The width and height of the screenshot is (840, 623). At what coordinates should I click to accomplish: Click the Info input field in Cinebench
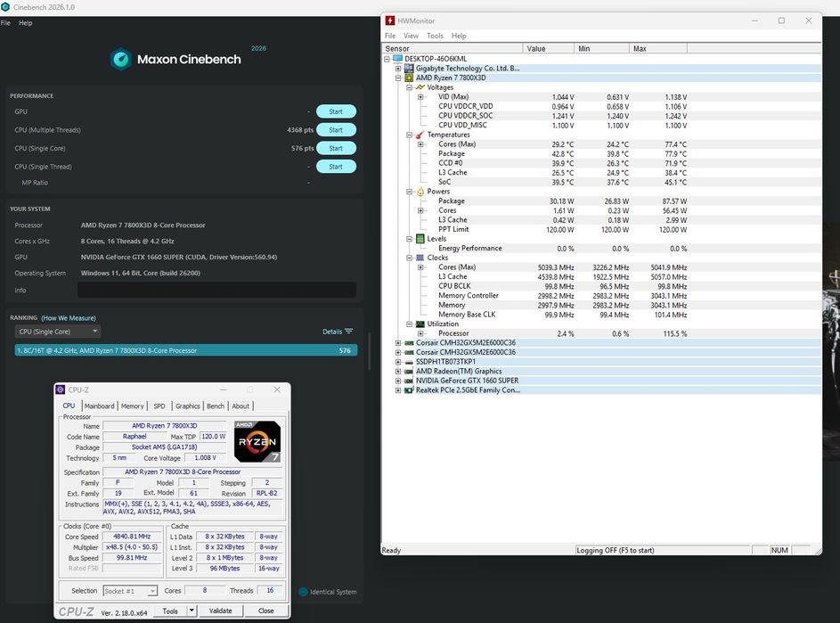point(216,290)
